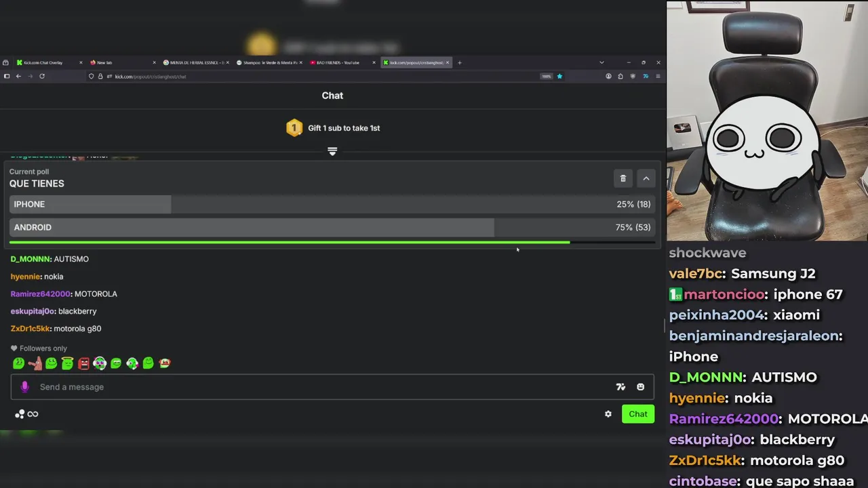Open tracking protection shield in address bar
The height and width of the screenshot is (488, 868).
[92, 77]
